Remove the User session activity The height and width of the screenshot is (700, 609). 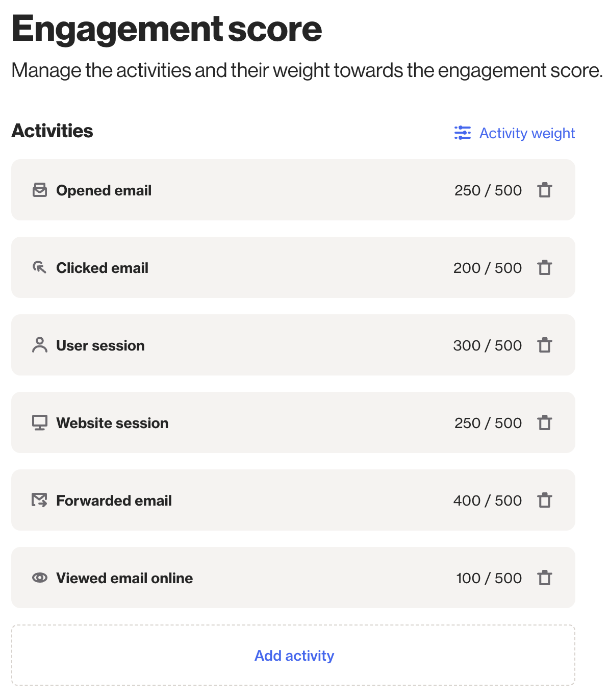[x=545, y=345]
